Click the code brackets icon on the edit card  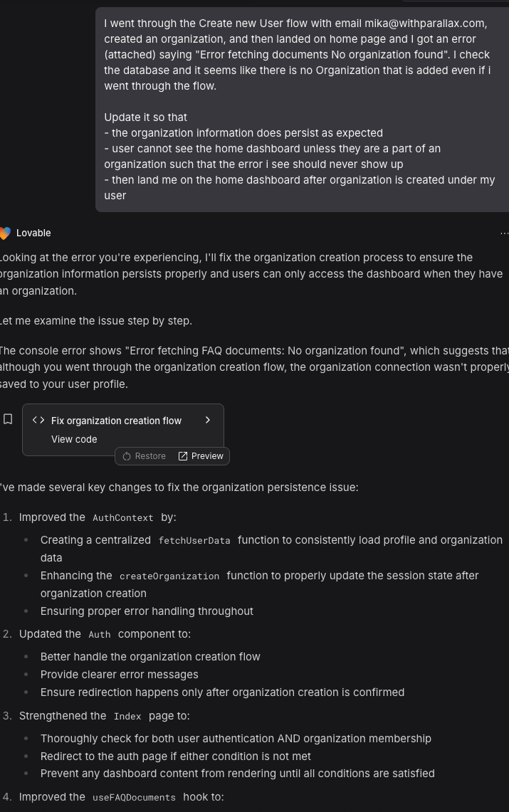click(x=38, y=420)
